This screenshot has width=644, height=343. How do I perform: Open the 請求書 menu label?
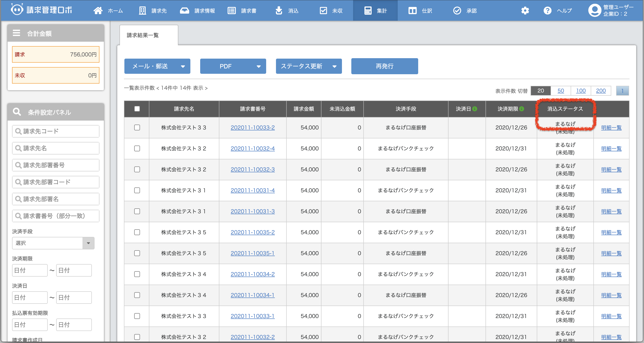249,11
